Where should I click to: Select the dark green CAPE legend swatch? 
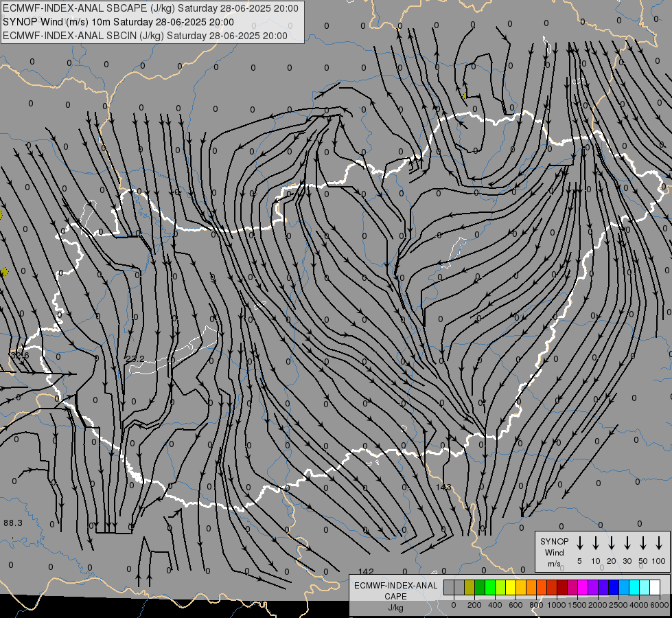coord(480,587)
